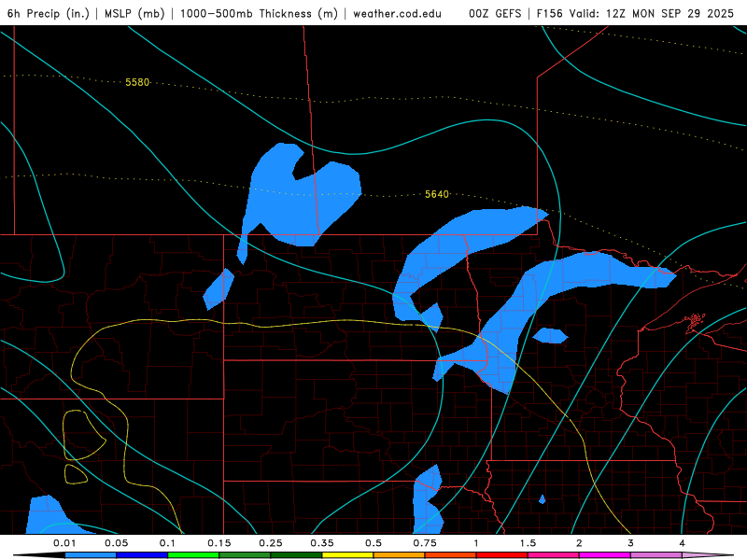Click the '00Z GEFS' model label
Screen dimensions: 747x560
coord(495,13)
